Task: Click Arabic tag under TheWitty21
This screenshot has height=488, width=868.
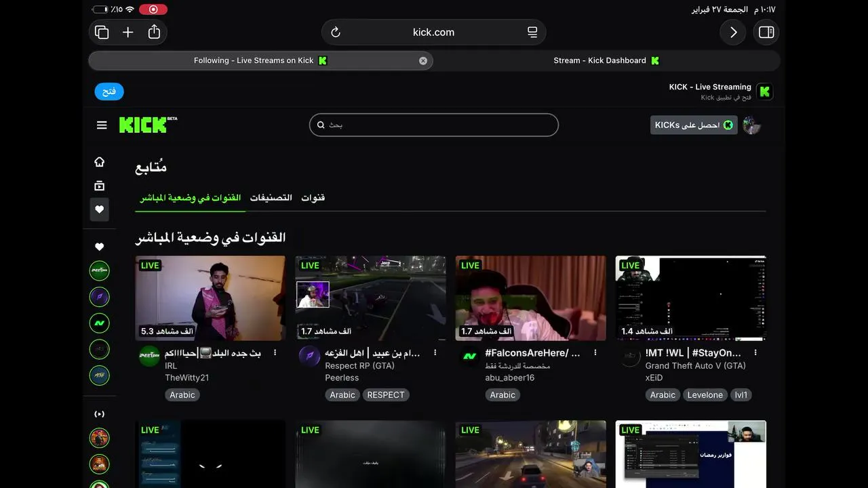Action: pos(182,395)
